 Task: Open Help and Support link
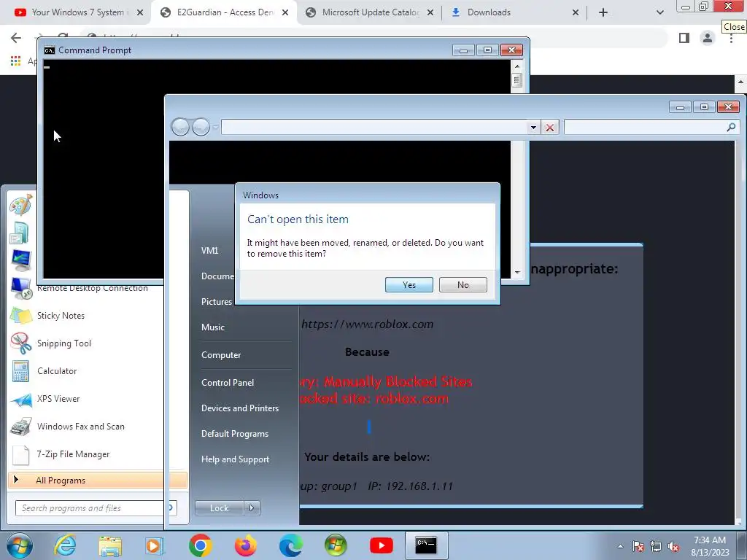pos(235,459)
